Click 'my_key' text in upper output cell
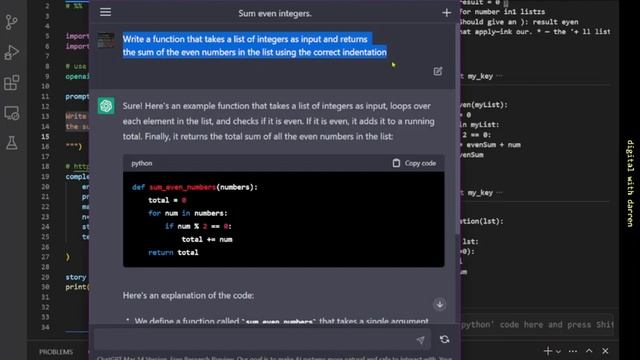Image resolution: width=640 pixels, height=360 pixels. (x=480, y=76)
